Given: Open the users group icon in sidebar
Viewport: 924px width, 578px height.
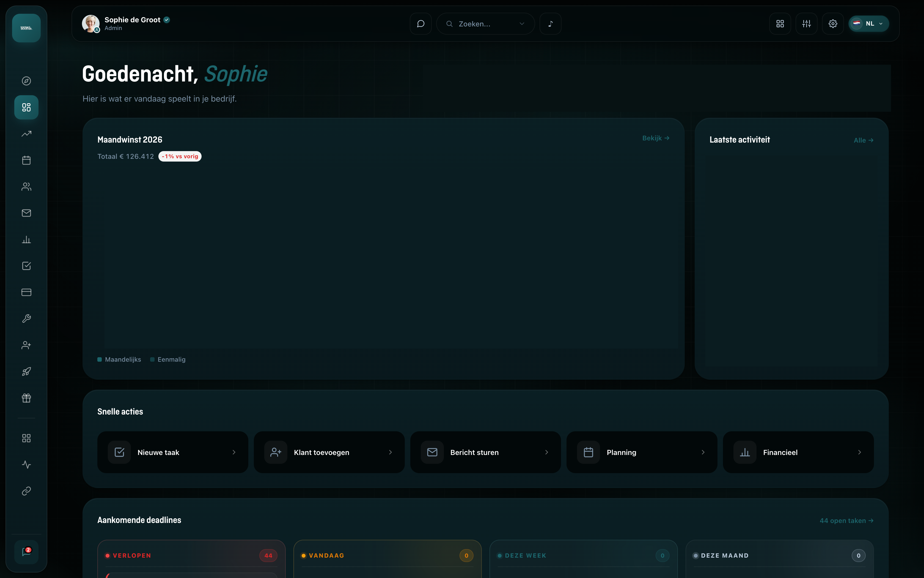Looking at the screenshot, I should pos(26,187).
